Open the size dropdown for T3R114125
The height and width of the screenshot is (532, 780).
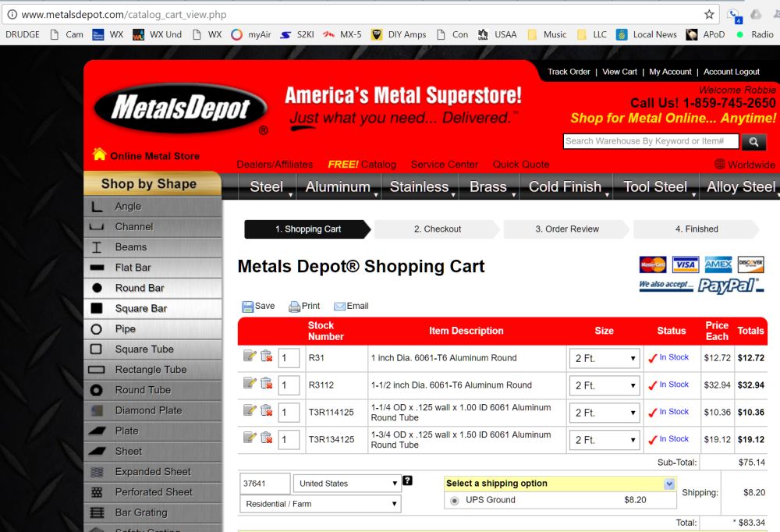[x=604, y=413]
